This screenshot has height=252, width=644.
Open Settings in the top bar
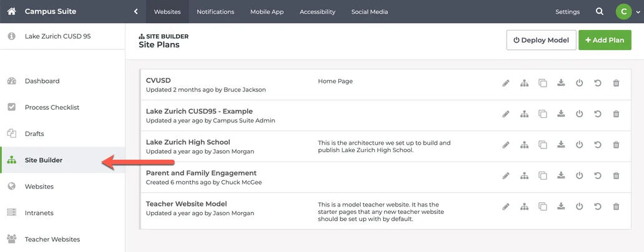click(567, 12)
